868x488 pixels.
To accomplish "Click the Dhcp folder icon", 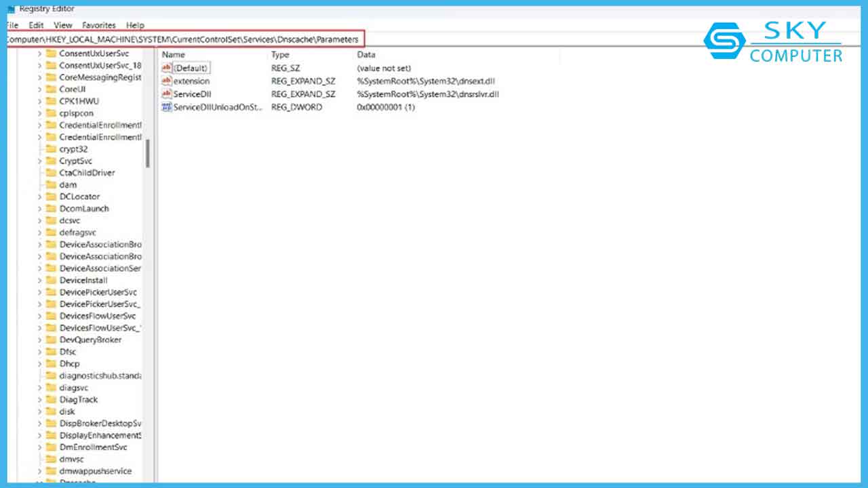I will (51, 364).
